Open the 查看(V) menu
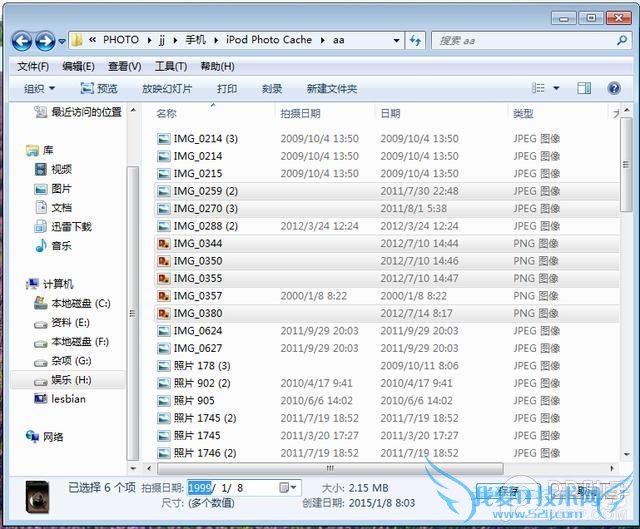 [124, 66]
